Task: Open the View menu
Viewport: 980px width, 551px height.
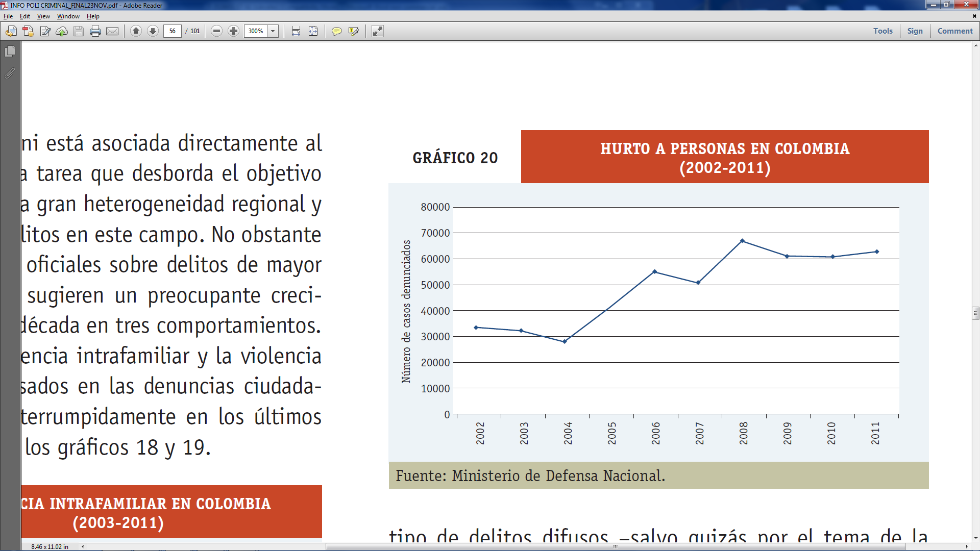Action: coord(43,16)
